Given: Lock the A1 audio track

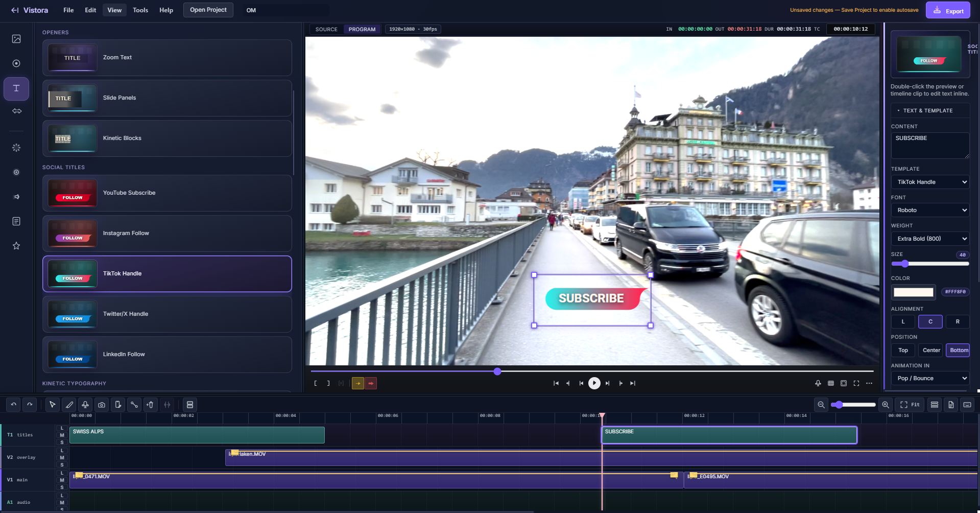Looking at the screenshot, I should click(62, 496).
